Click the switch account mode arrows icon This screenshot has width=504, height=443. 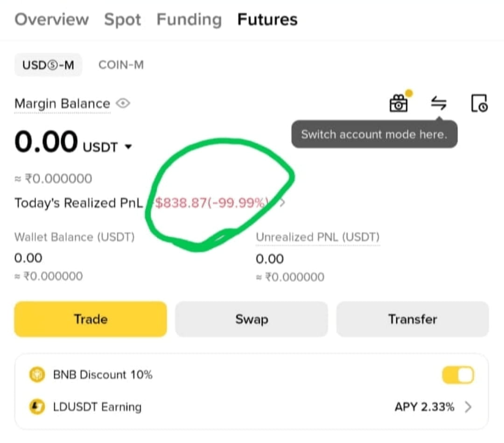[439, 103]
